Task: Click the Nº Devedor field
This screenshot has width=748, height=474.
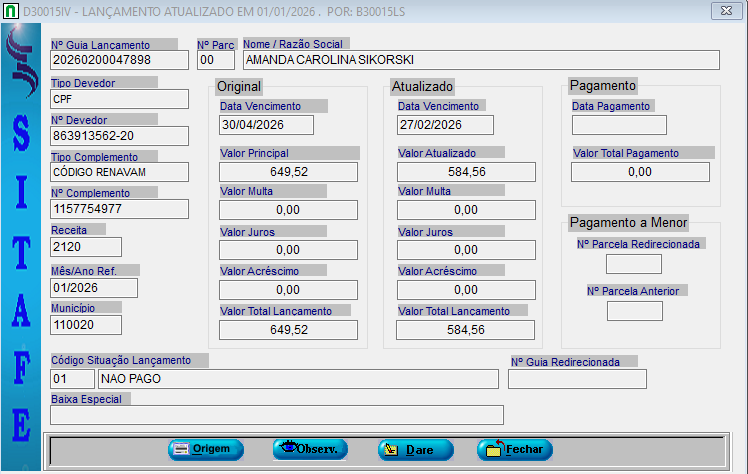Action: (x=119, y=136)
